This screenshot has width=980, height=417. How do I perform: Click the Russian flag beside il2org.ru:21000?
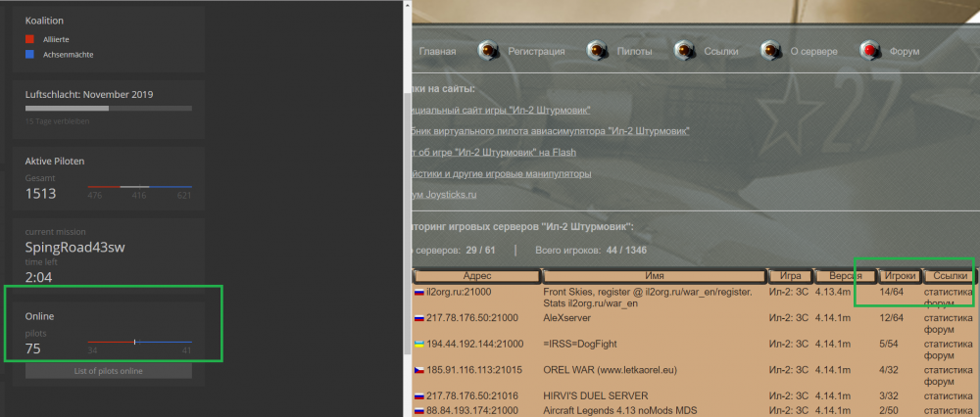coord(418,292)
